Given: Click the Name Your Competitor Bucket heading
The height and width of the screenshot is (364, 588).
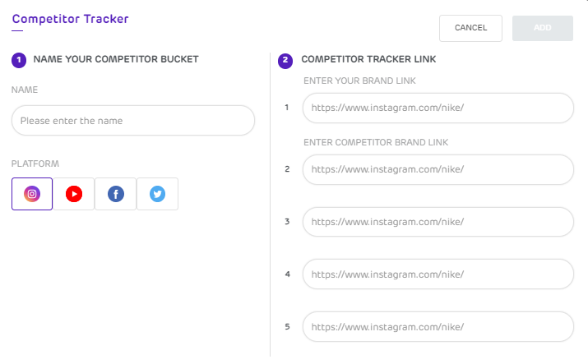Looking at the screenshot, I should (115, 59).
